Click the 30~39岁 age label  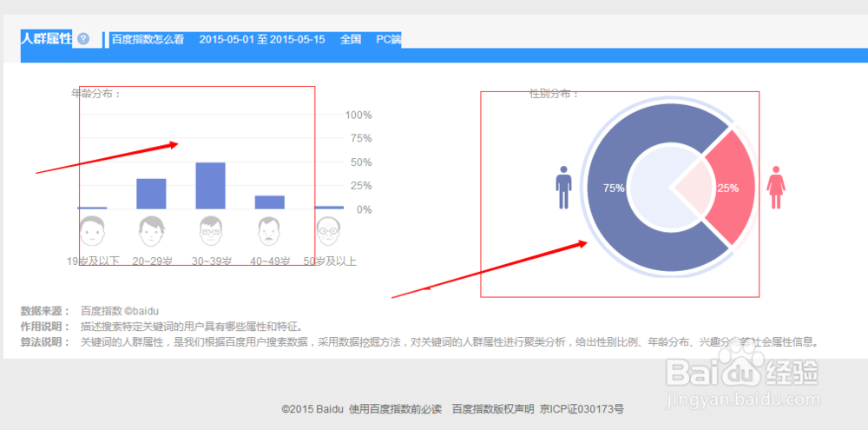tap(212, 261)
